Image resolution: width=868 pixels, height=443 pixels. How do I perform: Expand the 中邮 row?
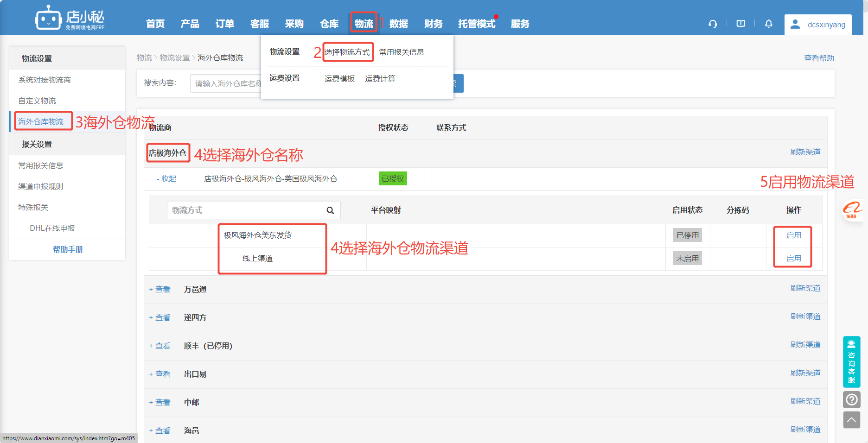coord(160,403)
